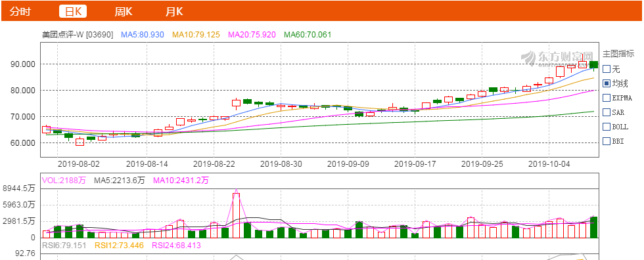Click the 2019-08-14 date axis label

point(147,163)
